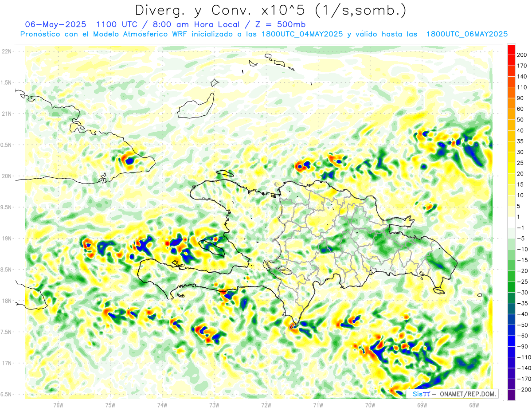Viewport: 532px width, 411px height.
Task: Pick the white colorbar segment between 1 and -1
Action: coord(511,222)
